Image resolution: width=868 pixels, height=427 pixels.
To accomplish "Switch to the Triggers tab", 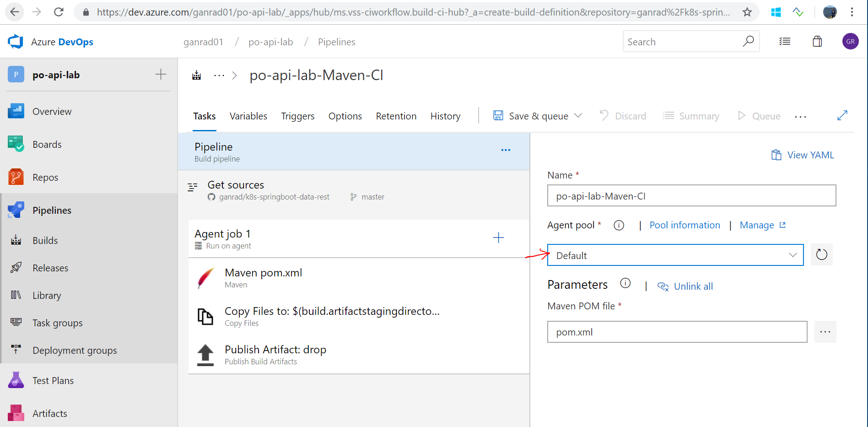I will [298, 116].
